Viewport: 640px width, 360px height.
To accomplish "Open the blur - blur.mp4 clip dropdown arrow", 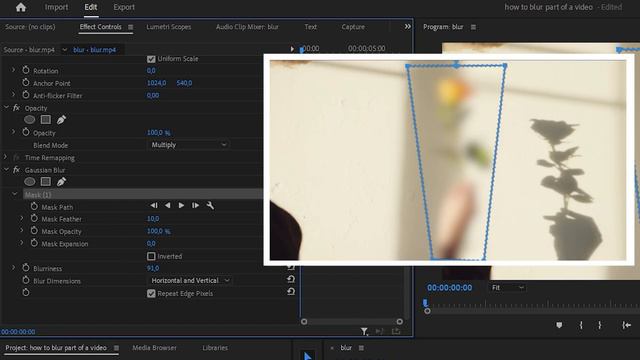I will (64, 50).
